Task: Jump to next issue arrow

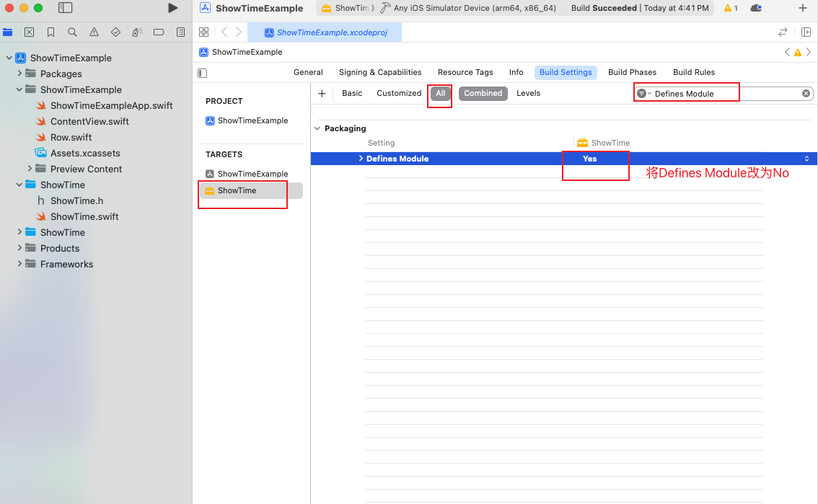Action: (x=809, y=52)
